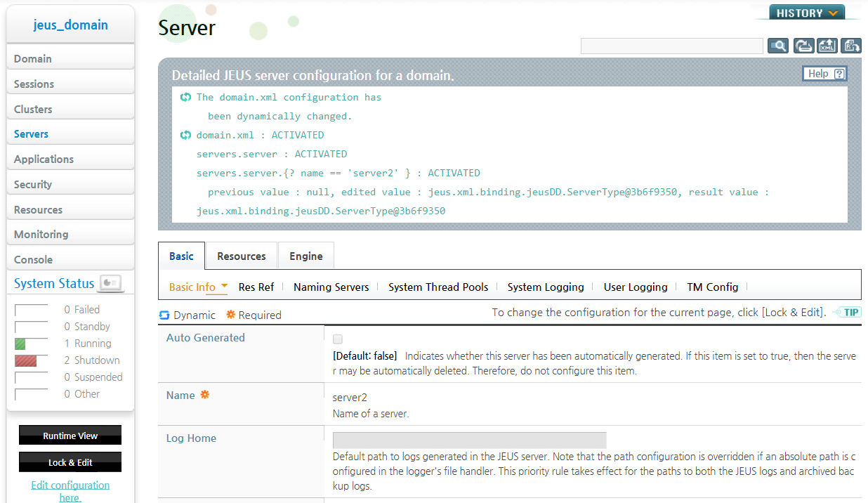868x503 pixels.
Task: Open the System Logging sub-tab
Action: pyautogui.click(x=546, y=287)
